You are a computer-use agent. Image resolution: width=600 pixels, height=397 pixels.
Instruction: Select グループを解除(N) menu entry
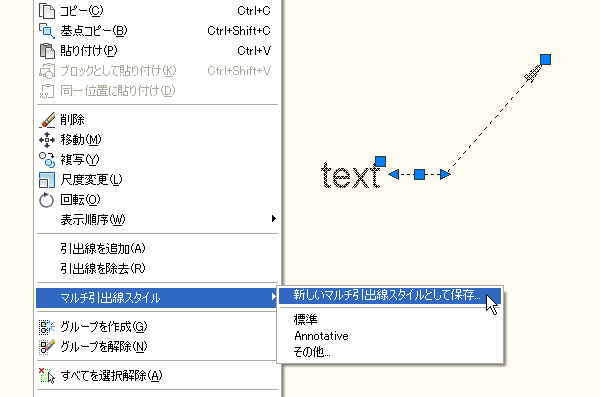[x=157, y=347]
